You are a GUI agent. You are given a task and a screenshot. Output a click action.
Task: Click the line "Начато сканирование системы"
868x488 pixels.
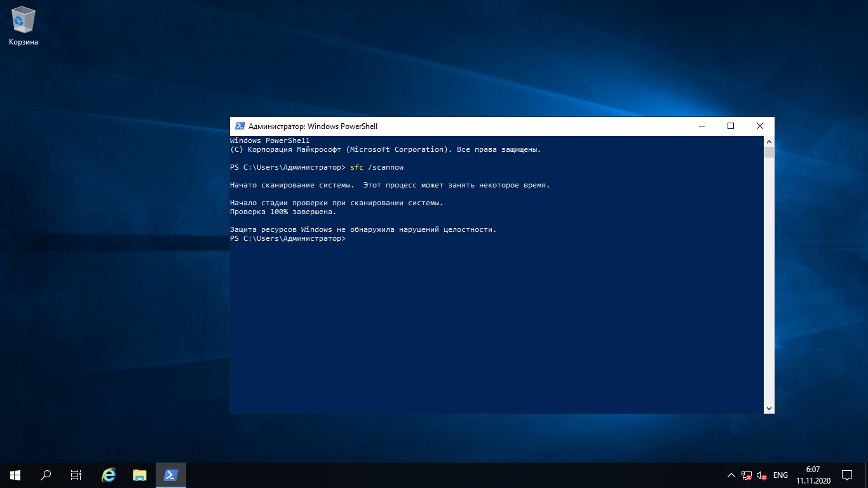(390, 185)
